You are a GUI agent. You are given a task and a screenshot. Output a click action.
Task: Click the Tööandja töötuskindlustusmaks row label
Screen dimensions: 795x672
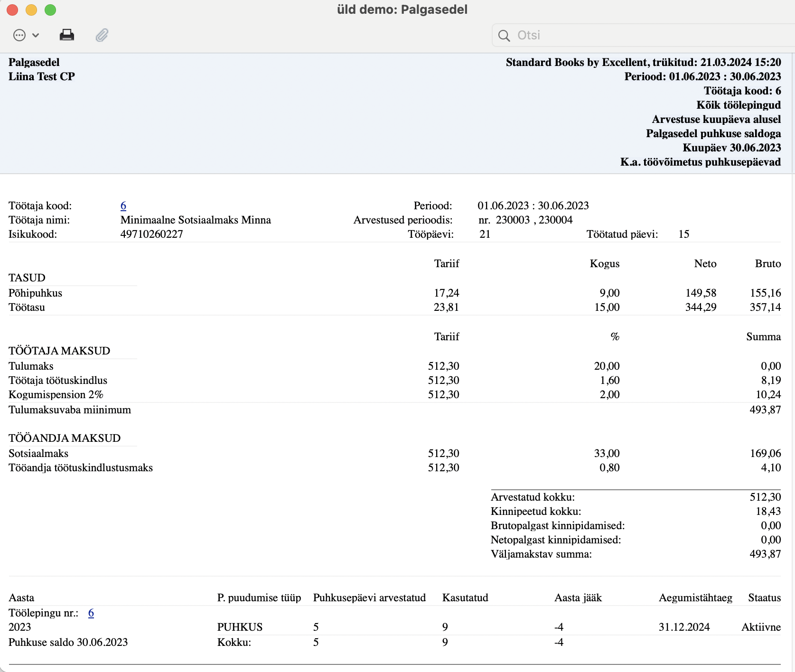pos(81,467)
